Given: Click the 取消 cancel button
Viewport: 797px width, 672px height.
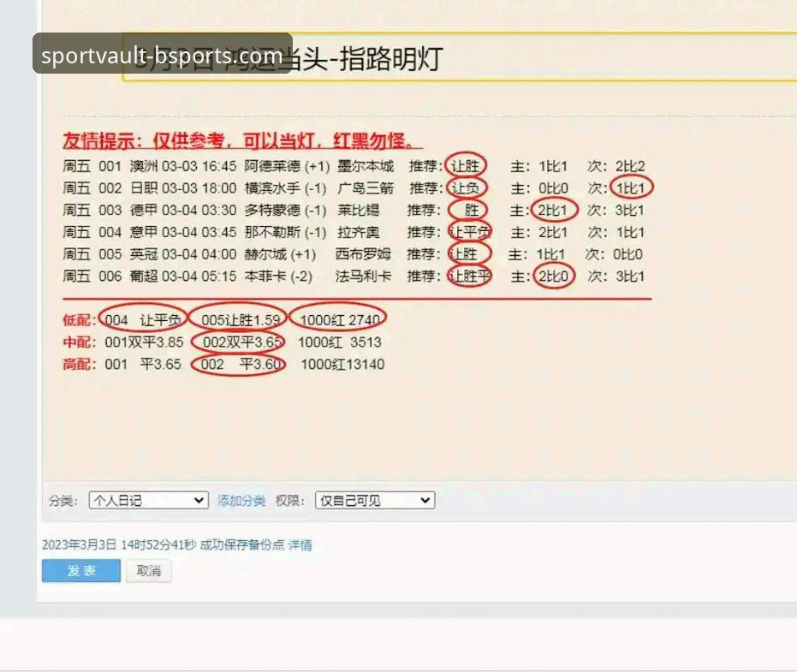Looking at the screenshot, I should click(x=148, y=571).
